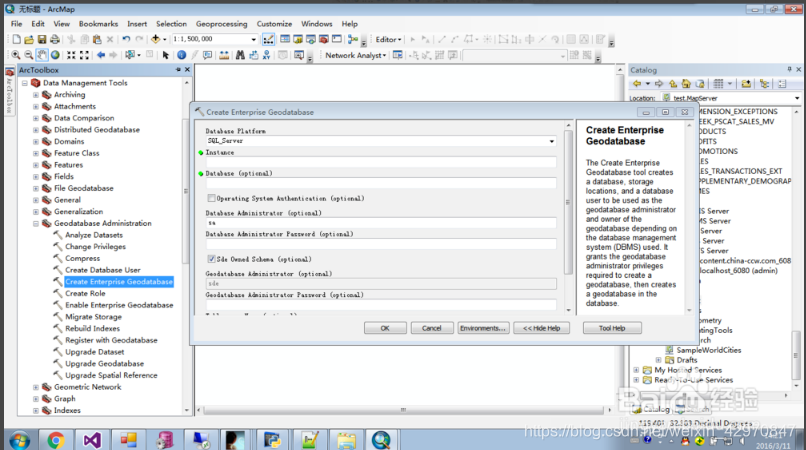Click the Network Analyst window icon
This screenshot has width=806, height=450.
coord(397,55)
